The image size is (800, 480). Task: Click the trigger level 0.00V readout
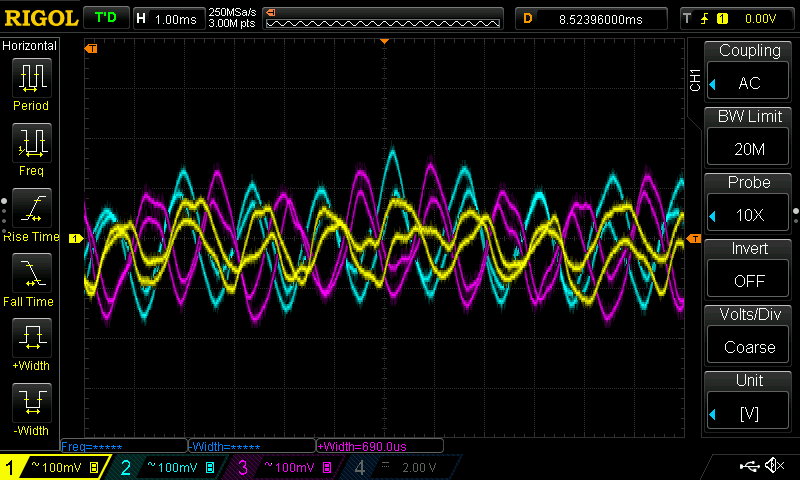760,19
